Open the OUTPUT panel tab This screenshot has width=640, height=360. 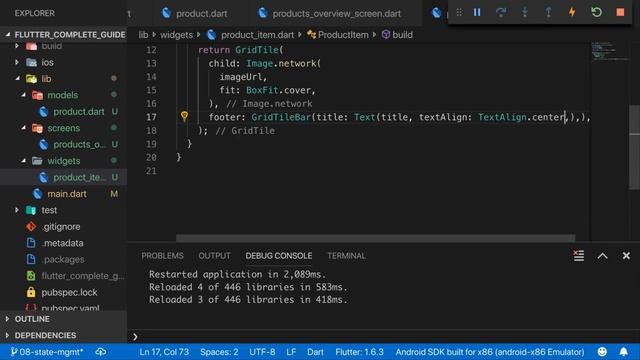[214, 256]
